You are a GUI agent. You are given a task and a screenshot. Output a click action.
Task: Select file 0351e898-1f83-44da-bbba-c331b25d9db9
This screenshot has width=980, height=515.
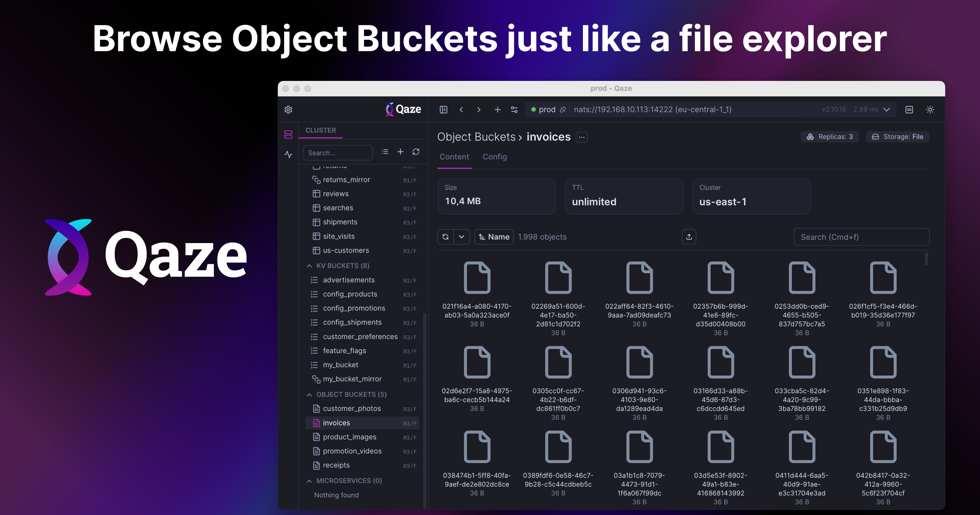(x=883, y=383)
